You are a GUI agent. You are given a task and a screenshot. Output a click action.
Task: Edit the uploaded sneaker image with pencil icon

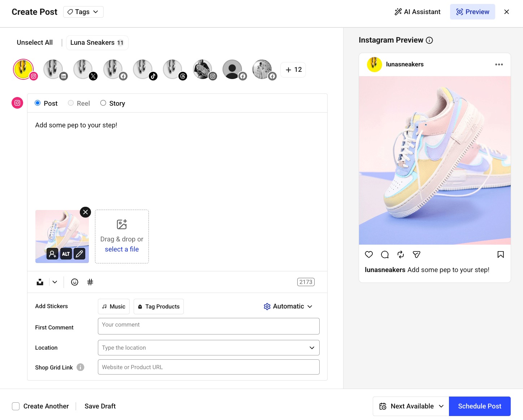pos(79,254)
